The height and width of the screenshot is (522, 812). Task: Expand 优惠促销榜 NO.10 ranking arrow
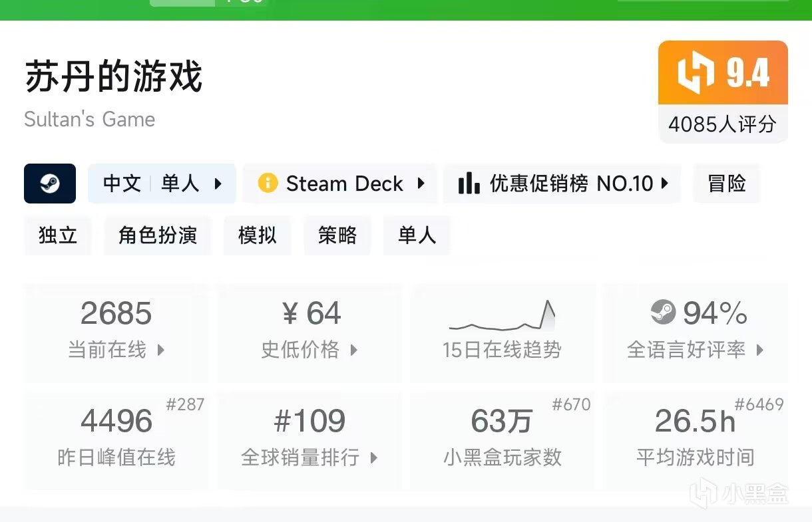(664, 184)
